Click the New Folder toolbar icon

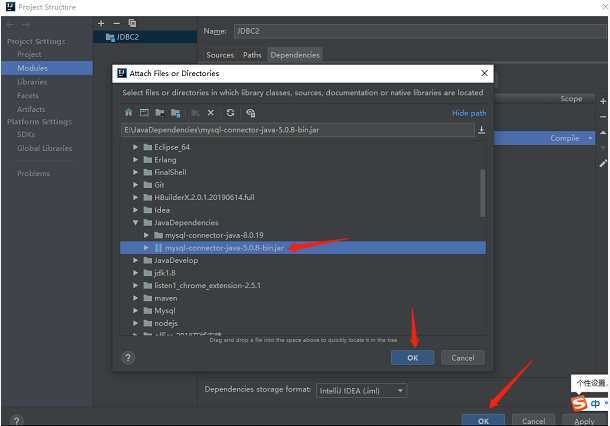(195, 113)
